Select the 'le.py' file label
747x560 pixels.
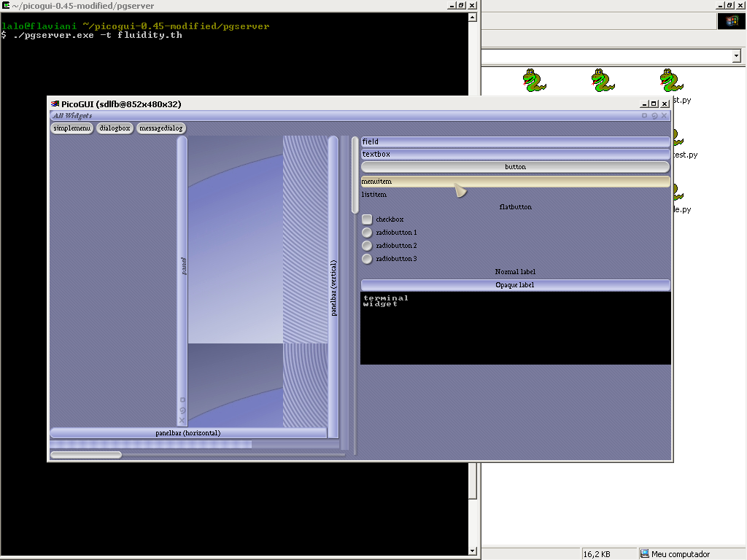pyautogui.click(x=682, y=209)
